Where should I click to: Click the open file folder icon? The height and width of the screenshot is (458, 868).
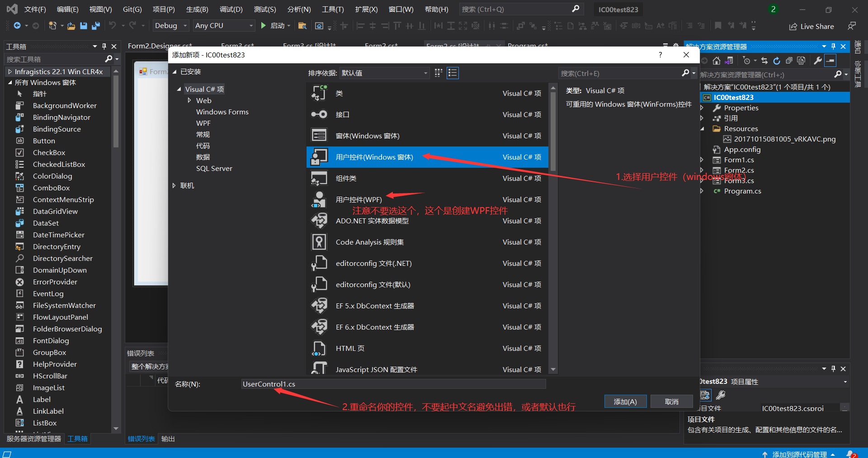tap(71, 26)
